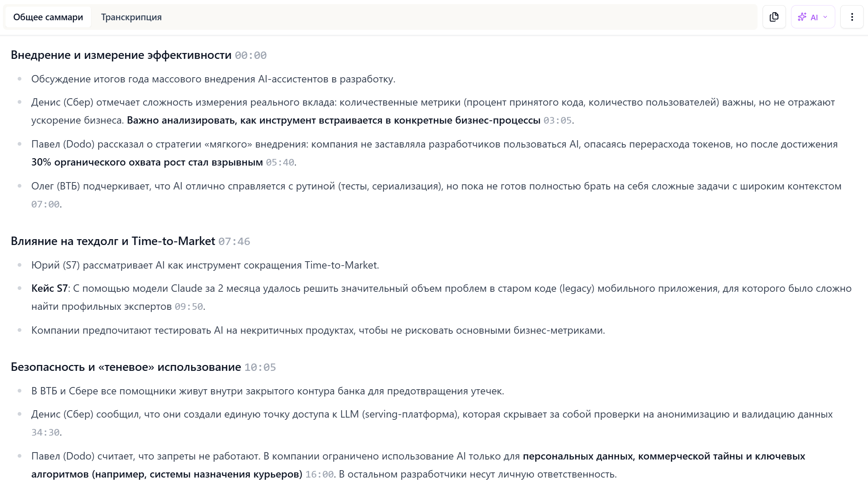Click heading Внедрение и измерение эффективности
The image size is (868, 486).
click(x=121, y=55)
